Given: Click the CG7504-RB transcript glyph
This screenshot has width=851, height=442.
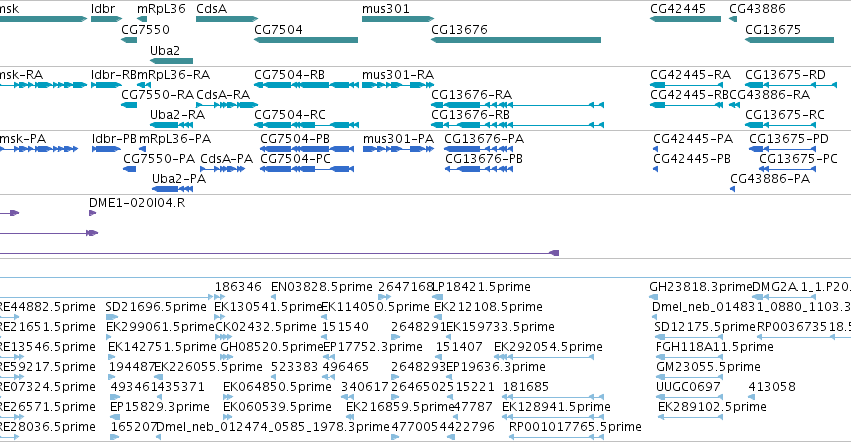Looking at the screenshot, I should [x=306, y=85].
